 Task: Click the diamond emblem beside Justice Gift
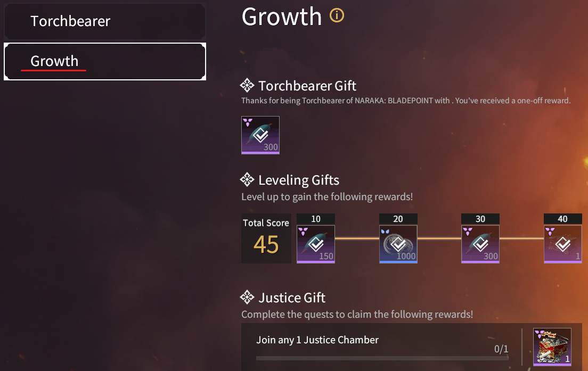tap(247, 298)
